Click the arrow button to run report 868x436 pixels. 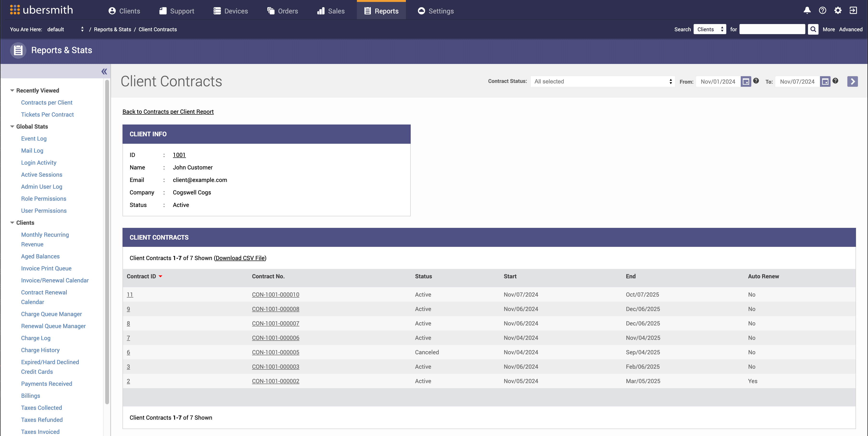coord(852,82)
